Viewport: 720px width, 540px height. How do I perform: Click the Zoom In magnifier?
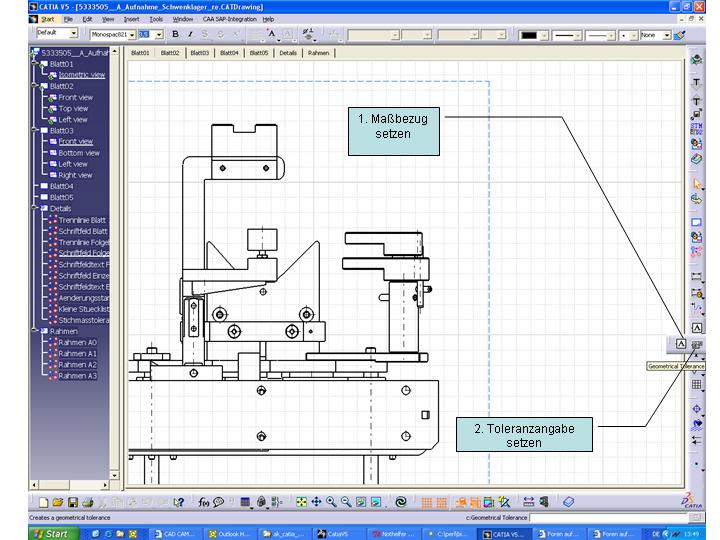[331, 502]
